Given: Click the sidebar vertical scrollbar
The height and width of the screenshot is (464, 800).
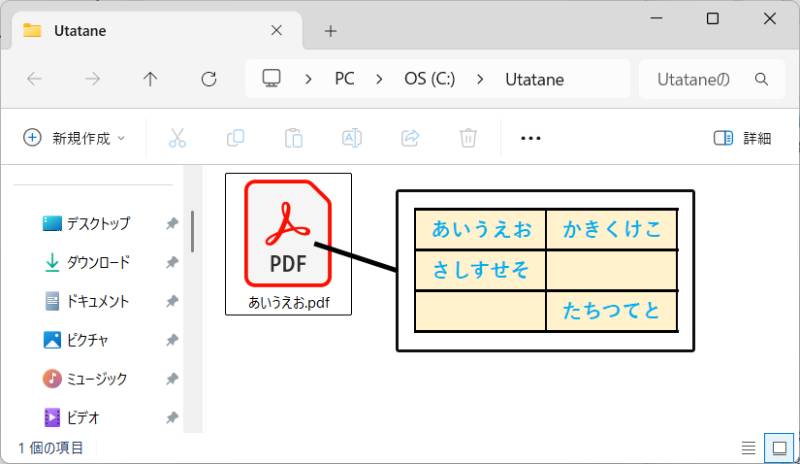Looking at the screenshot, I should pyautogui.click(x=192, y=231).
